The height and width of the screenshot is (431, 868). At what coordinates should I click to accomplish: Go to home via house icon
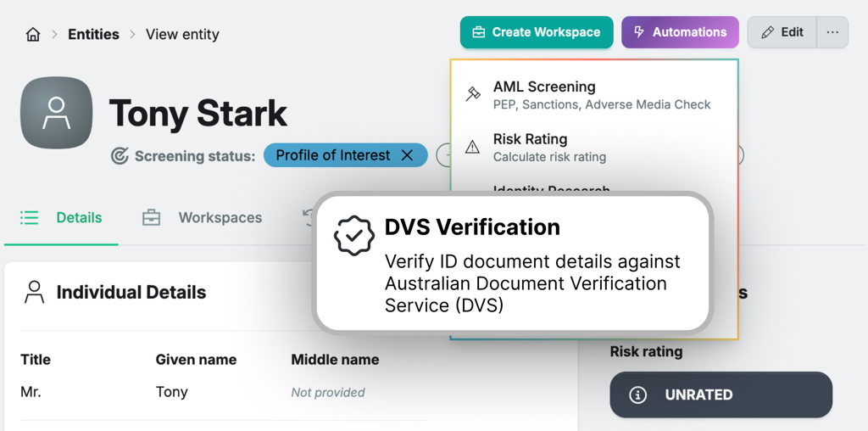click(33, 34)
